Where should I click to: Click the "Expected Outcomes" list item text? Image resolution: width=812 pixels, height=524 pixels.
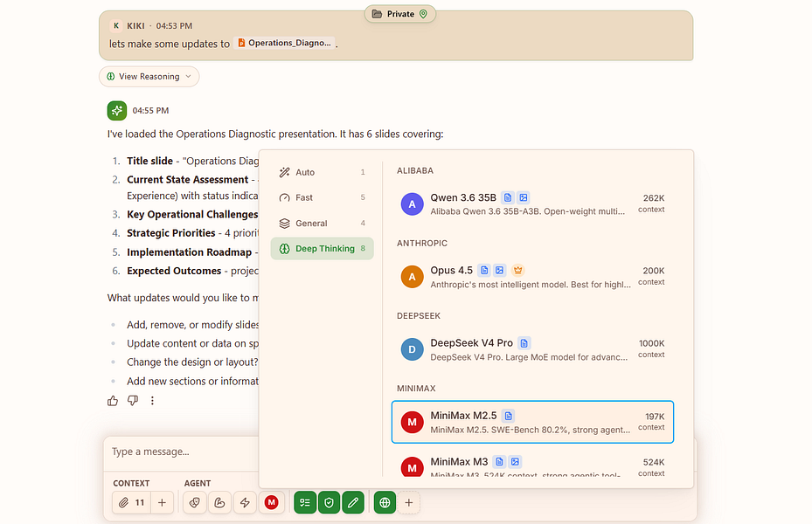pos(174,271)
